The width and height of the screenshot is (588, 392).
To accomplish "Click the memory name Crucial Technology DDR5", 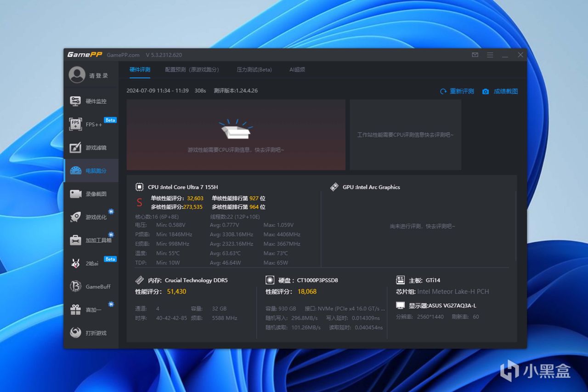I will point(196,280).
